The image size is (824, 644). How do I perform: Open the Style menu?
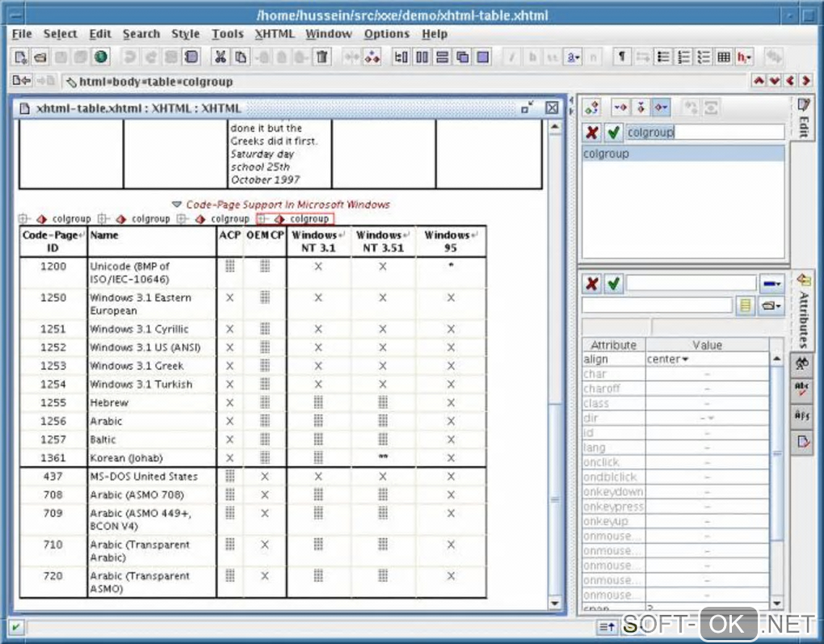186,34
